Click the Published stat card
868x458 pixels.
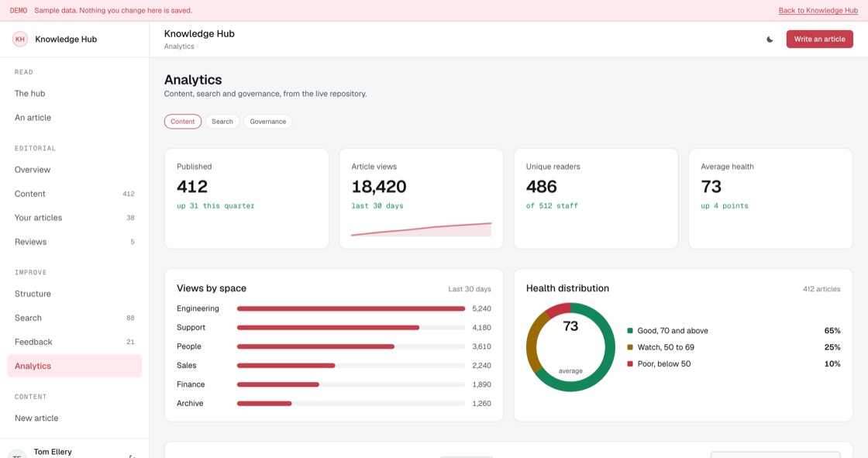pos(246,198)
